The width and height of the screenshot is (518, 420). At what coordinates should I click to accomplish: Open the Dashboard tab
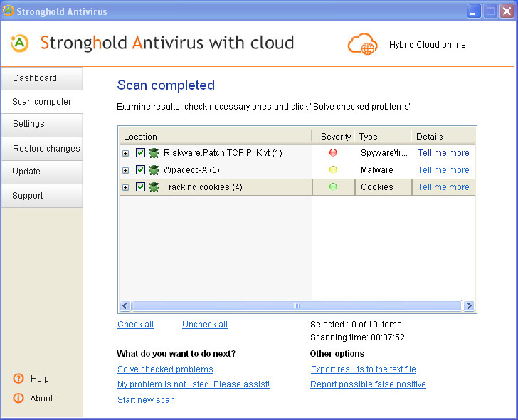click(42, 78)
